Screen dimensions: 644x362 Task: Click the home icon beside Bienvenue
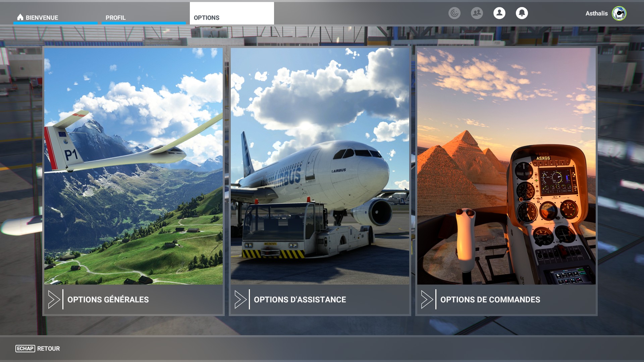coord(20,17)
